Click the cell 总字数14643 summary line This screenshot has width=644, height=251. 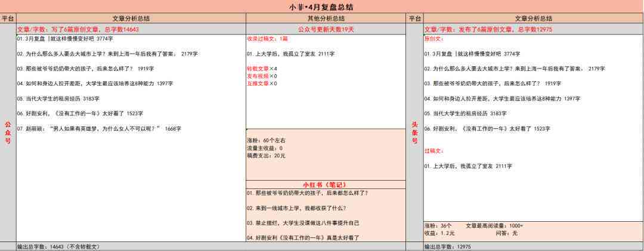131,29
